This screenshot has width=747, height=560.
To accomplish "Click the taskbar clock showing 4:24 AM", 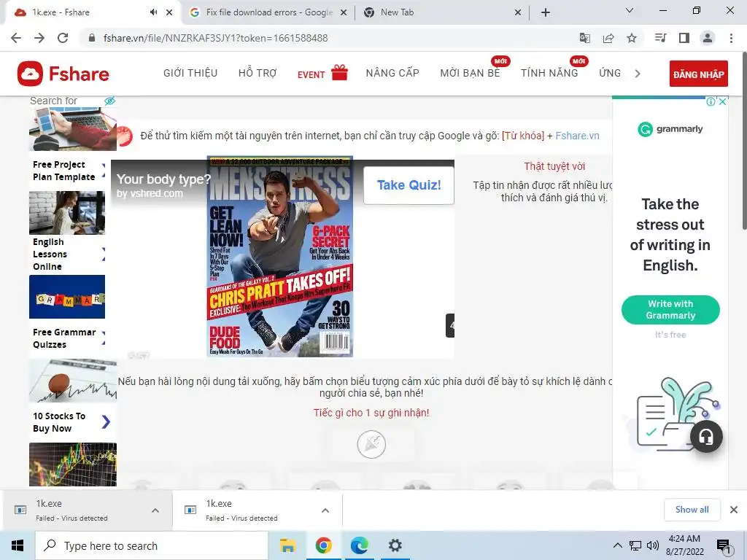I will 684,545.
